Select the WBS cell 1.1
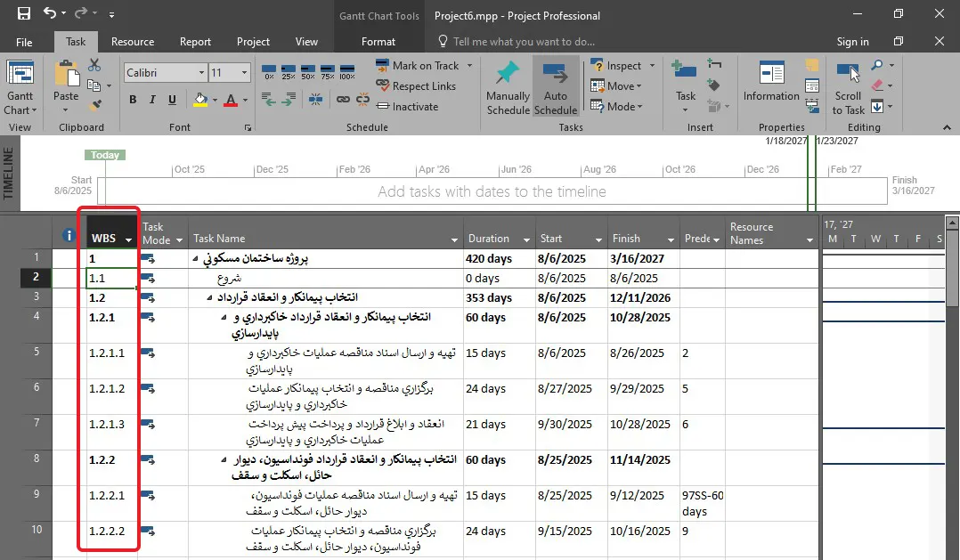The height and width of the screenshot is (560, 960). tap(111, 279)
